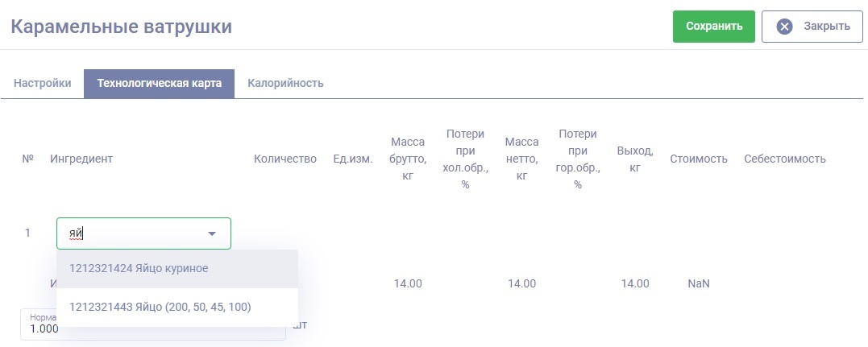
Task: Click the NaN cost total value
Action: [x=697, y=283]
